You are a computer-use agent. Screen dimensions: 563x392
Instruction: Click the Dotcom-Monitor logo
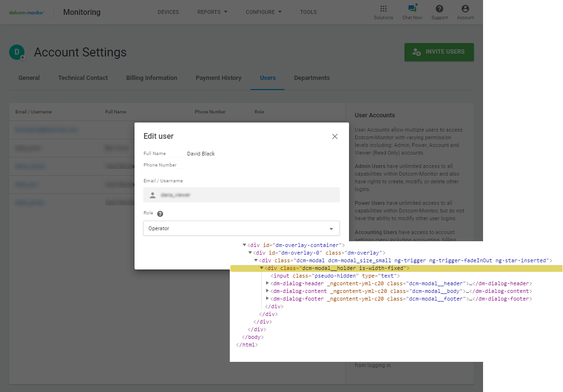pos(27,12)
